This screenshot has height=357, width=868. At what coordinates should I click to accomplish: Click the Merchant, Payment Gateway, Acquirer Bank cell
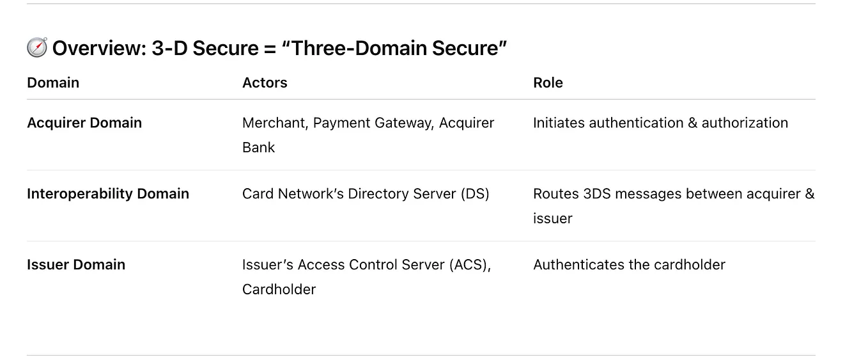[x=368, y=135]
